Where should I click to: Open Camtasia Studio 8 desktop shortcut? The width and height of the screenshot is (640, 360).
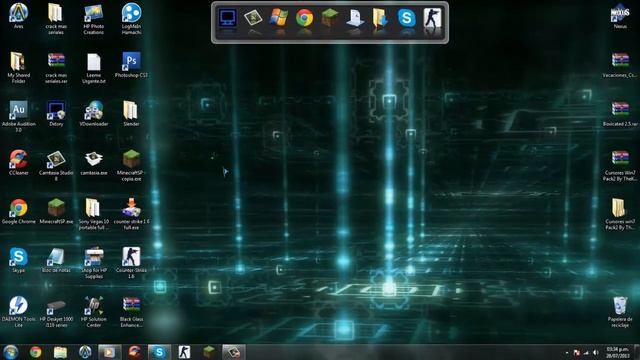tap(56, 165)
